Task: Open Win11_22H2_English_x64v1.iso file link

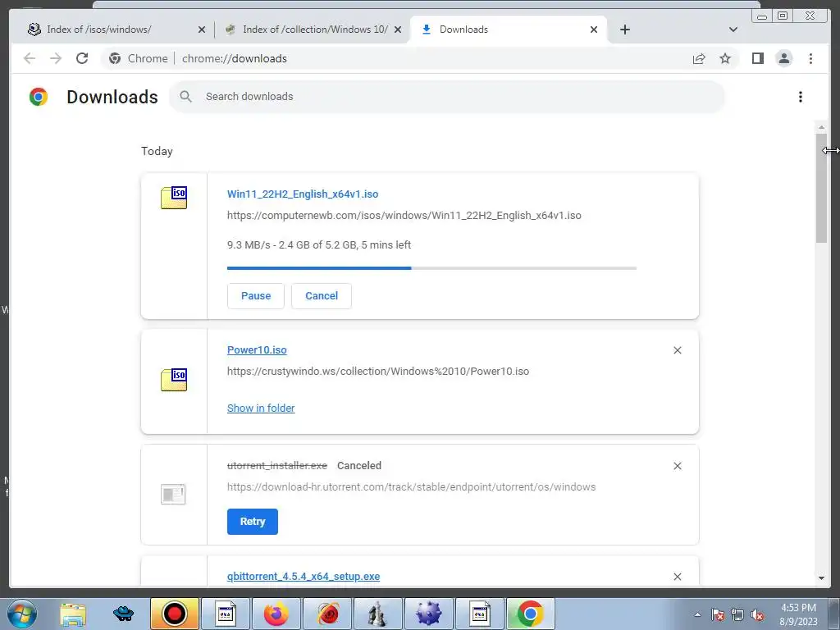Action: 303,194
